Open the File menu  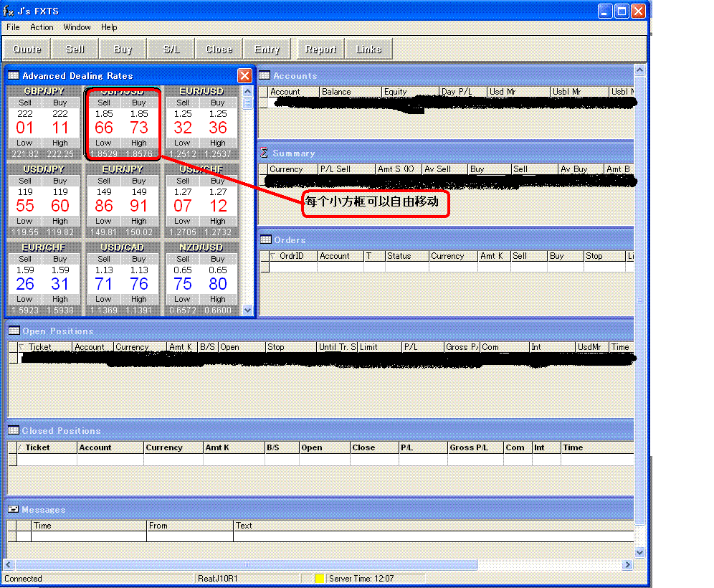(x=12, y=27)
